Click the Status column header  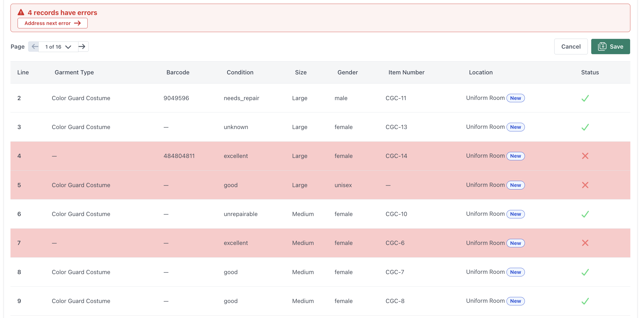pyautogui.click(x=590, y=72)
